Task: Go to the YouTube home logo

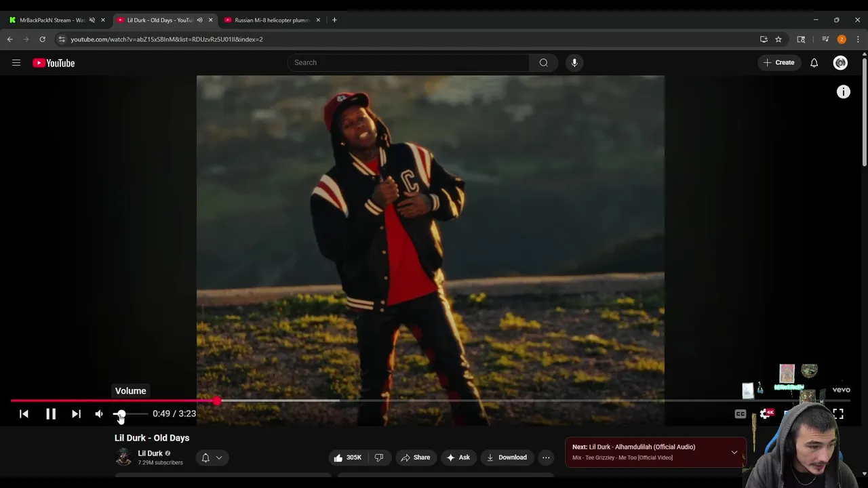Action: click(54, 63)
